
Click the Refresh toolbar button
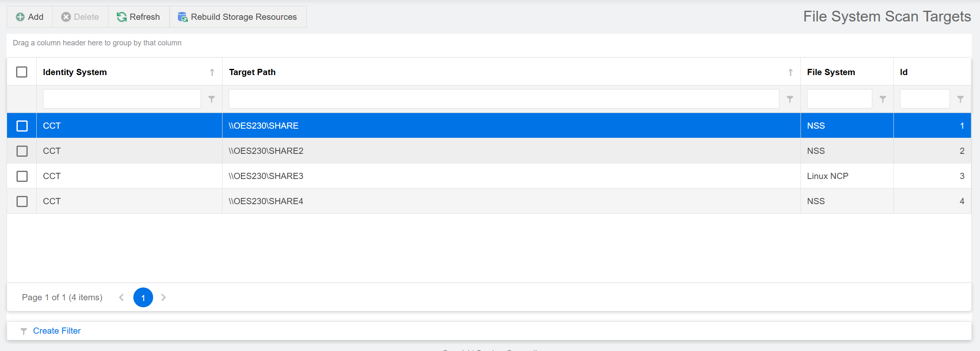tap(138, 17)
